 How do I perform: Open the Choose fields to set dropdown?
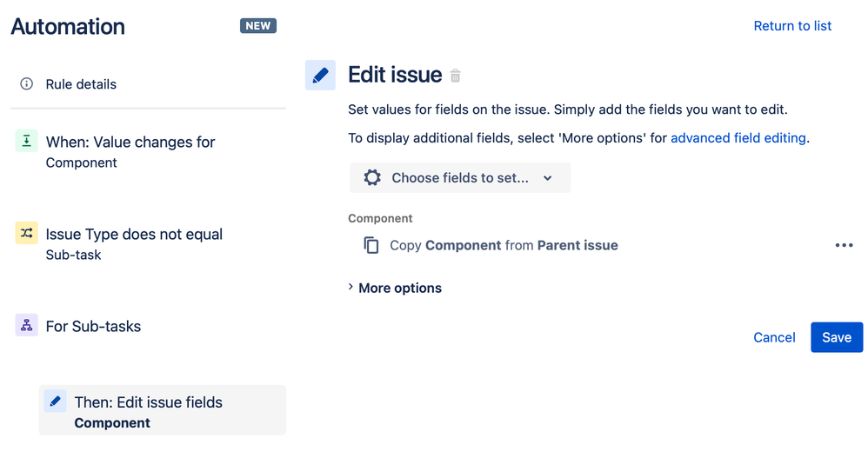point(459,177)
